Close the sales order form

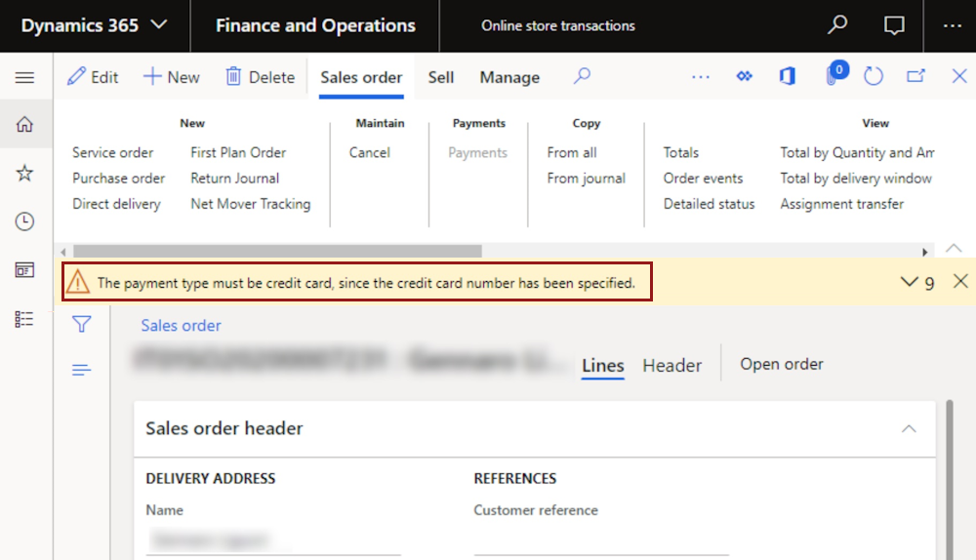pos(959,76)
